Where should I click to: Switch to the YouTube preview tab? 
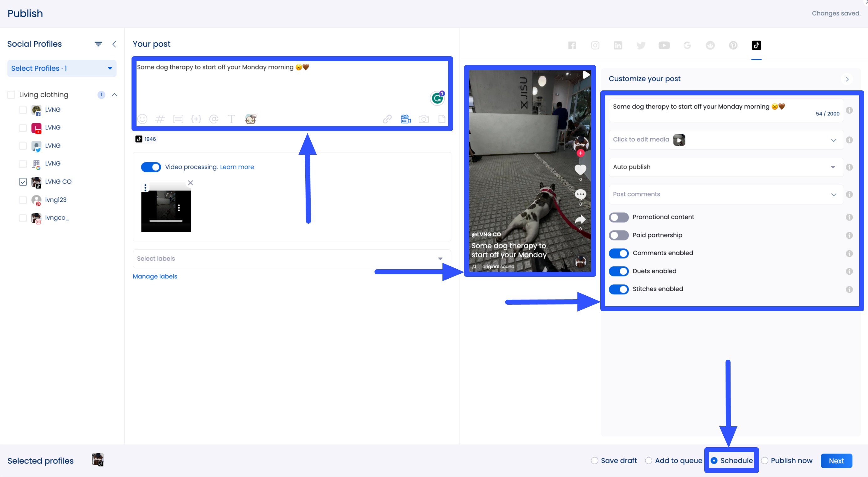pos(664,45)
